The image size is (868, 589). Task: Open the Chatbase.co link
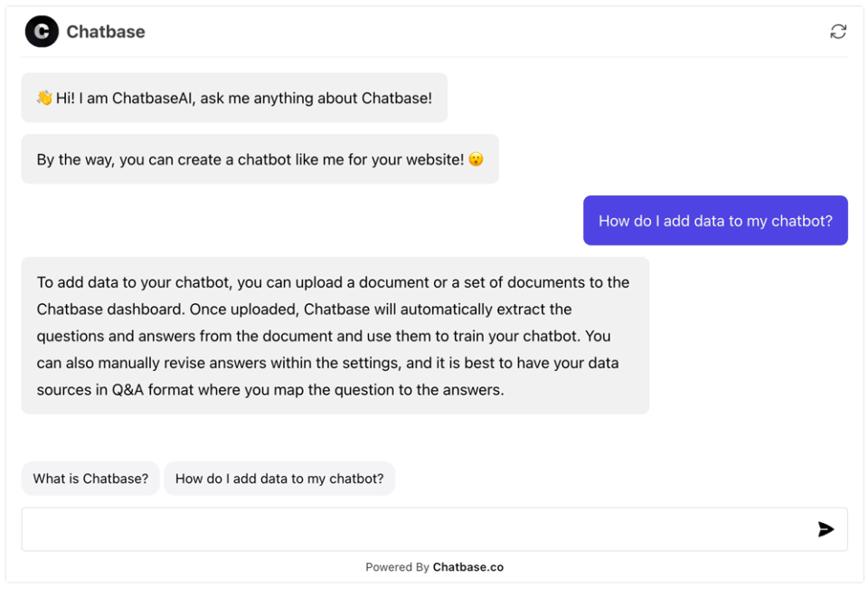(x=467, y=566)
